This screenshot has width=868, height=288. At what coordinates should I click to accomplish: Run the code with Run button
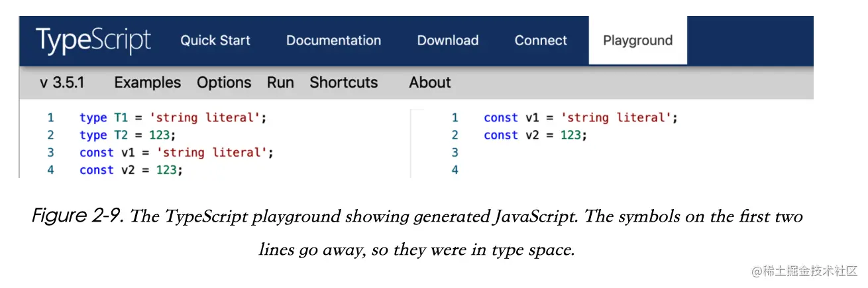pyautogui.click(x=280, y=83)
